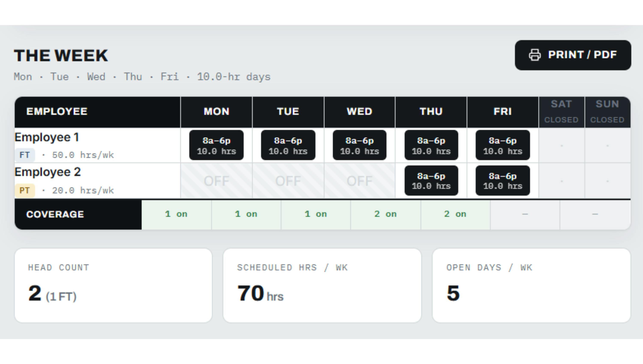Click the FT badge for Employee 1
The image size is (643, 364).
[25, 155]
